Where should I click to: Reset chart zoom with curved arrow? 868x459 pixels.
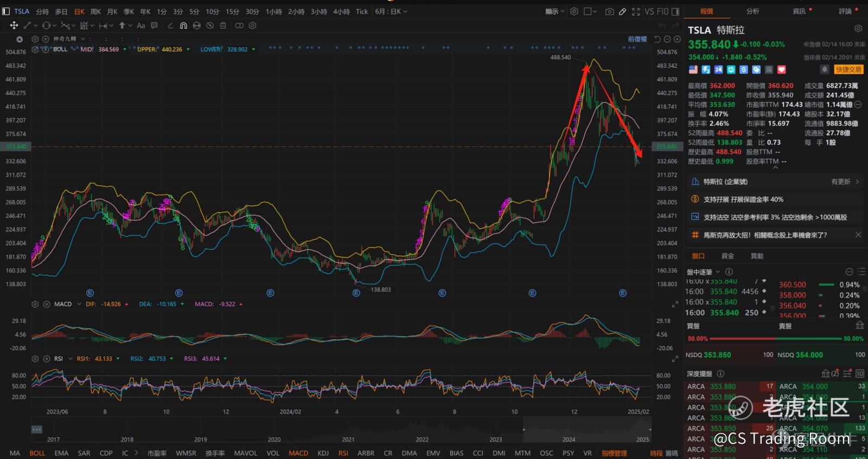point(658,39)
